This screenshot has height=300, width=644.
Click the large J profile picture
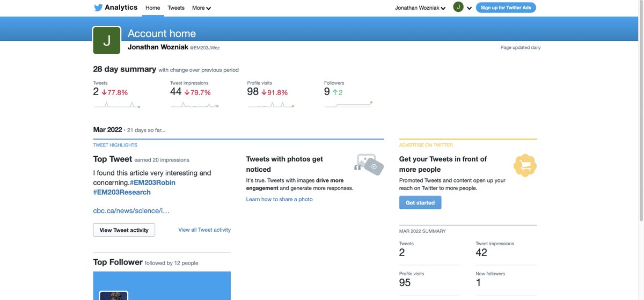click(107, 40)
